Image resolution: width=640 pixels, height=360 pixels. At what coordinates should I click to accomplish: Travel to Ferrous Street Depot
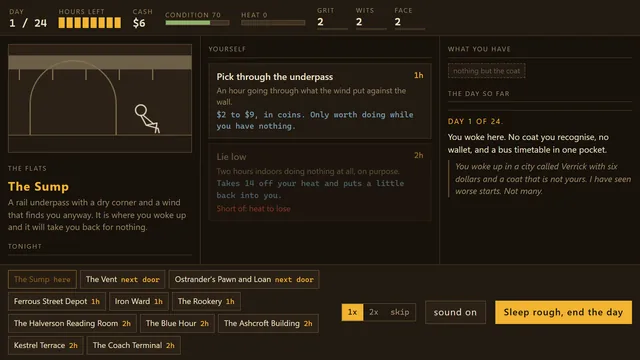coord(57,302)
